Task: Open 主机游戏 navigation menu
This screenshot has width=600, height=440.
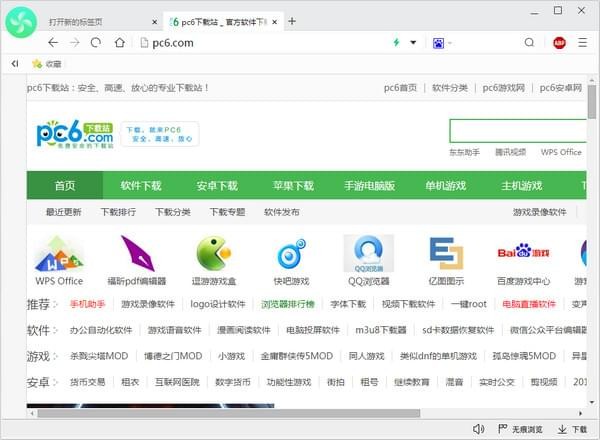Action: click(x=522, y=186)
